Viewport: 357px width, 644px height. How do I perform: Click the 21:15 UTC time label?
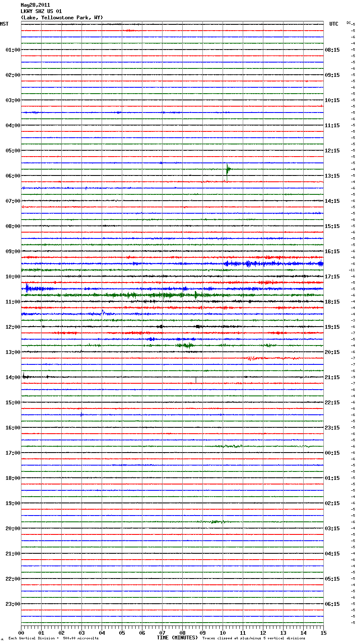(x=332, y=377)
